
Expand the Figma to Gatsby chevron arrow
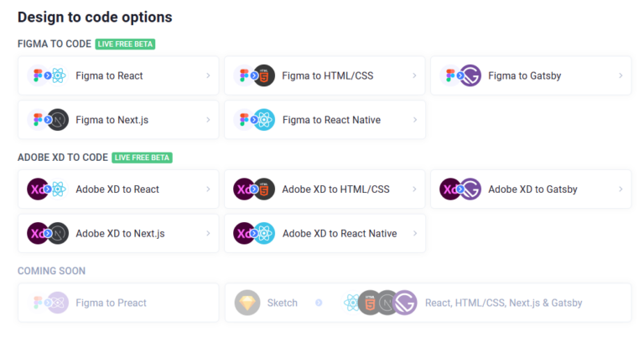[621, 75]
